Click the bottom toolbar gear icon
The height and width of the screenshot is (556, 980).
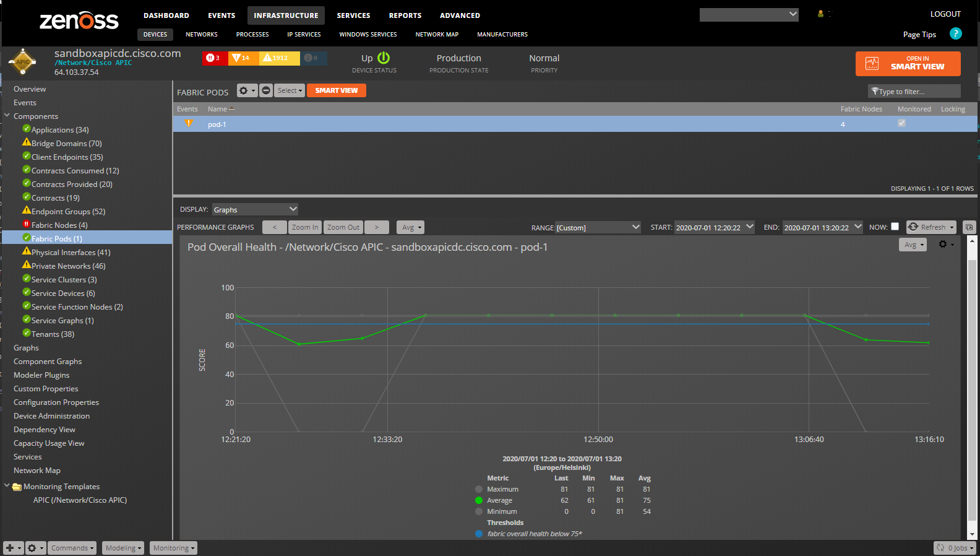coord(35,548)
